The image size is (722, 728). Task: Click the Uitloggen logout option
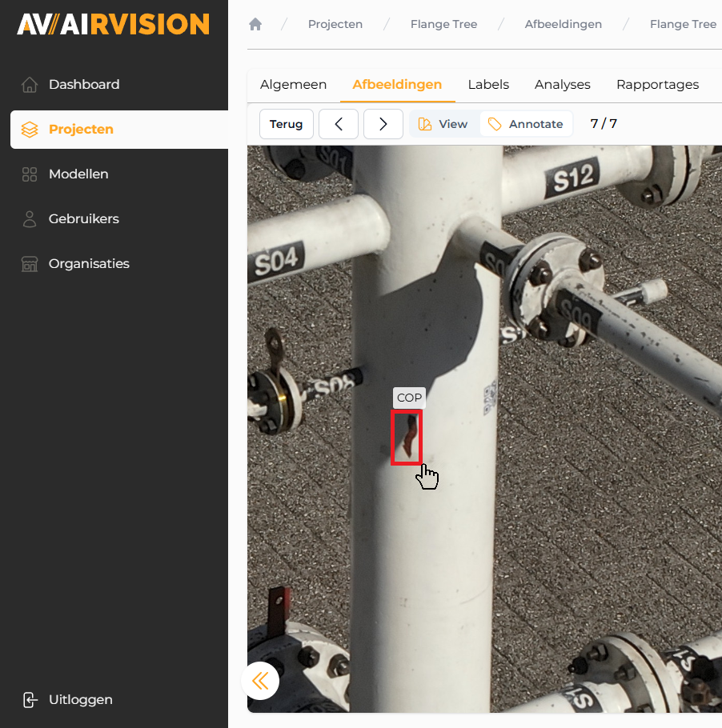tap(80, 700)
